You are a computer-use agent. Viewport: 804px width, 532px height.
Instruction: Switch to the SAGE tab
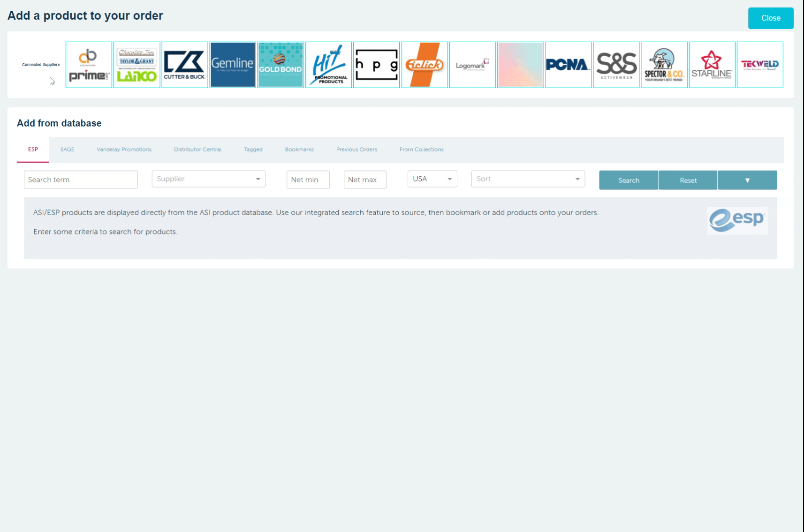67,150
